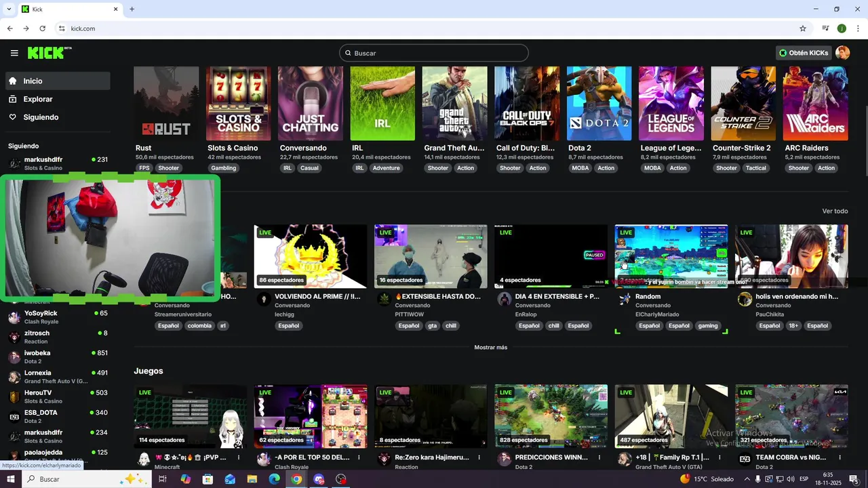Open the Windows notification center
Image resolution: width=868 pixels, height=488 pixels.
pyautogui.click(x=854, y=479)
